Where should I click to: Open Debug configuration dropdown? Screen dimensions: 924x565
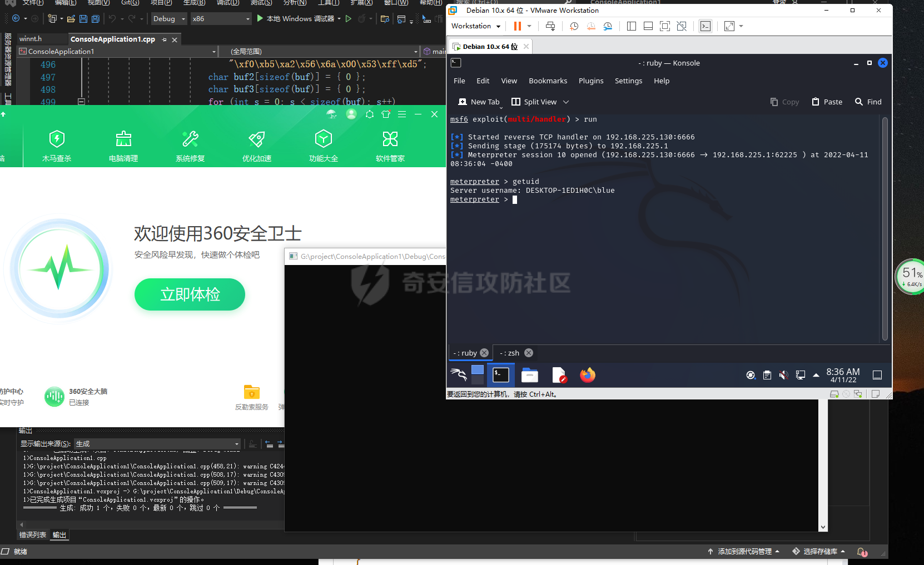point(170,19)
